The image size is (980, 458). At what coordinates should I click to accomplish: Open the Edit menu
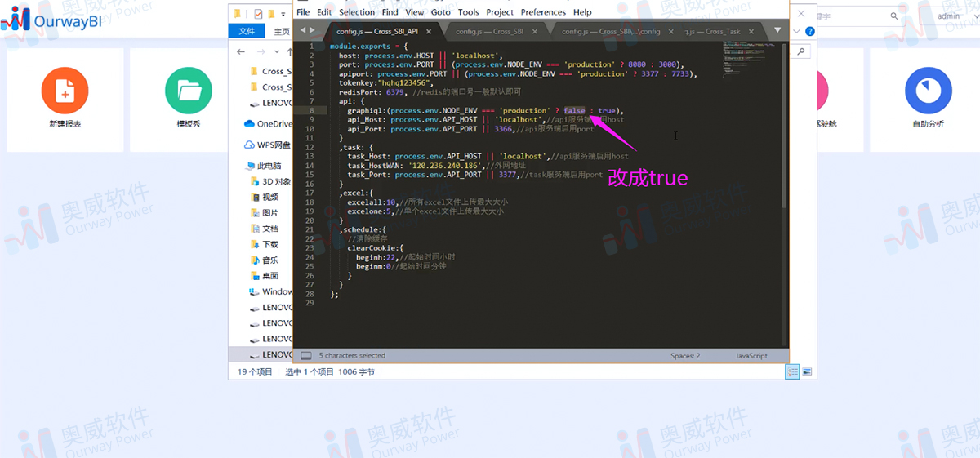(324, 12)
